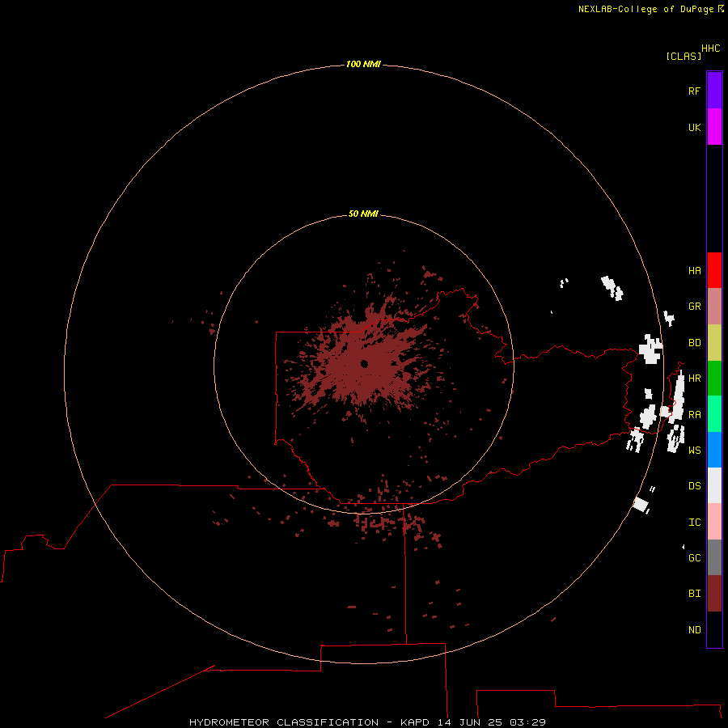This screenshot has height=728, width=728.
Task: Click the IC legend label
Action: tap(695, 523)
